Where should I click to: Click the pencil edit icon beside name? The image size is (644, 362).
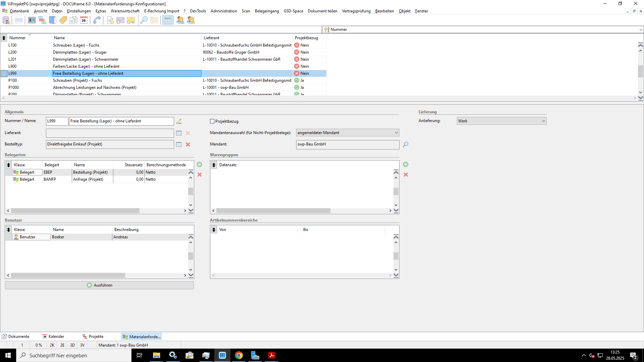pos(179,121)
